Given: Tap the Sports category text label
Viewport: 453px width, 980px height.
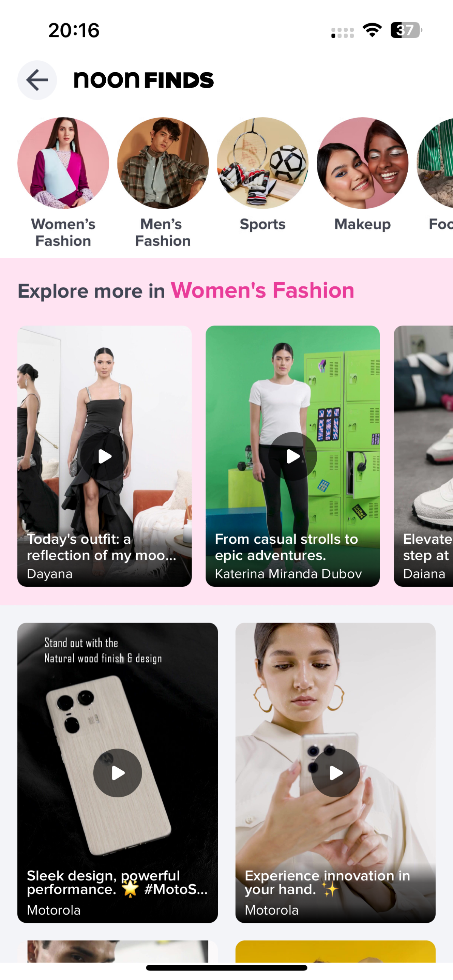Looking at the screenshot, I should 263,224.
